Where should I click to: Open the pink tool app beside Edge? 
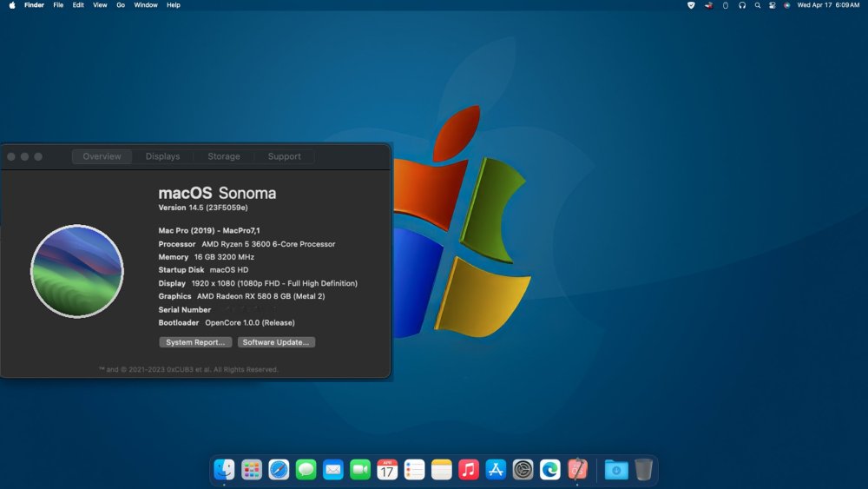(577, 470)
